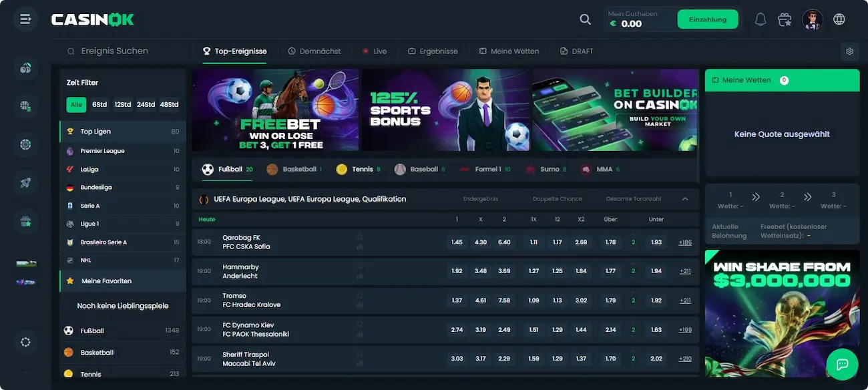The height and width of the screenshot is (390, 868).
Task: Expand +199 markets for Dynamo Kiev
Action: click(x=685, y=330)
